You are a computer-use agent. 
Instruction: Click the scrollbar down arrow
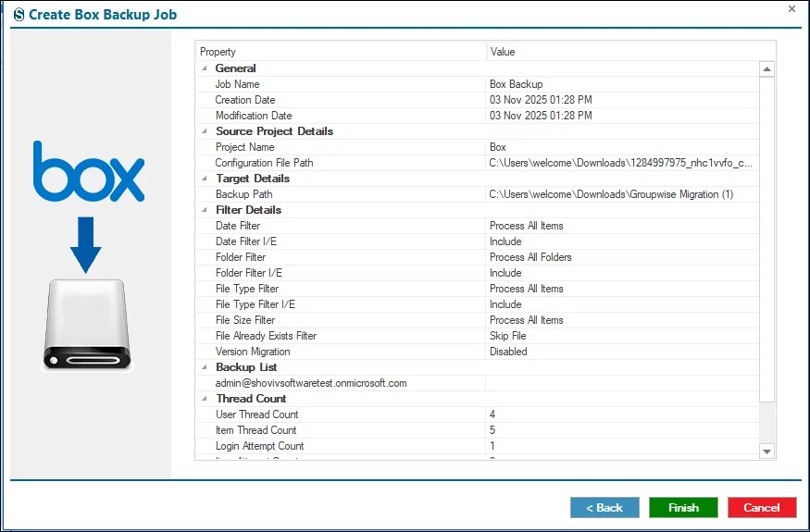[x=767, y=452]
